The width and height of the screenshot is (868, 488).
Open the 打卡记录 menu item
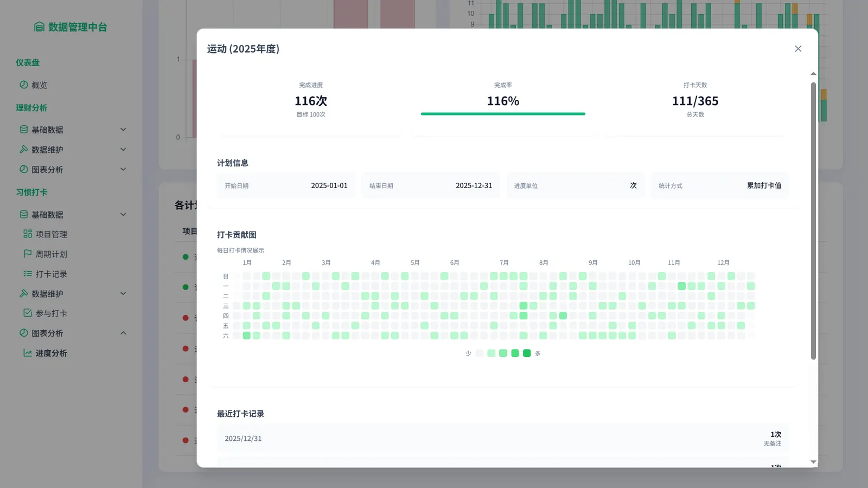(51, 274)
